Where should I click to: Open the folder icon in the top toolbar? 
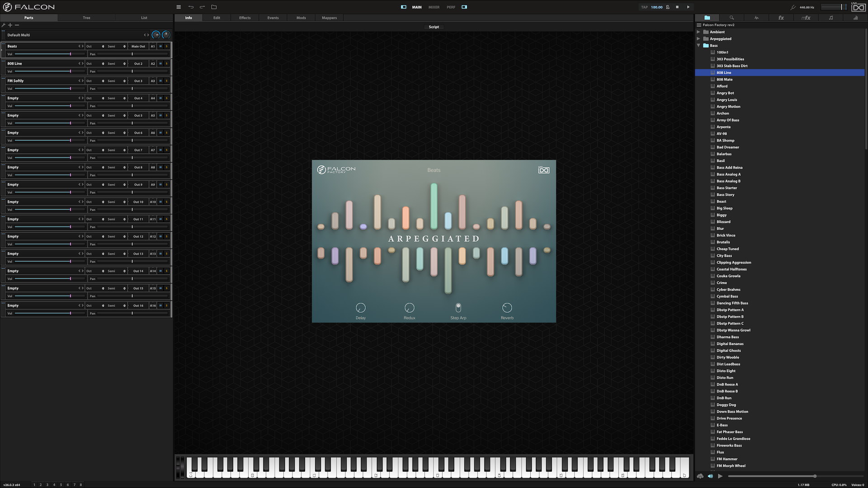(x=214, y=7)
